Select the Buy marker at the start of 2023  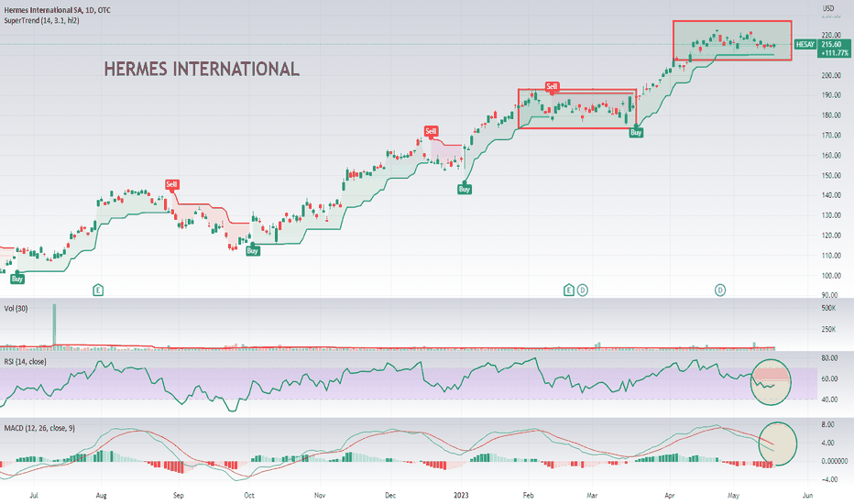[x=464, y=189]
